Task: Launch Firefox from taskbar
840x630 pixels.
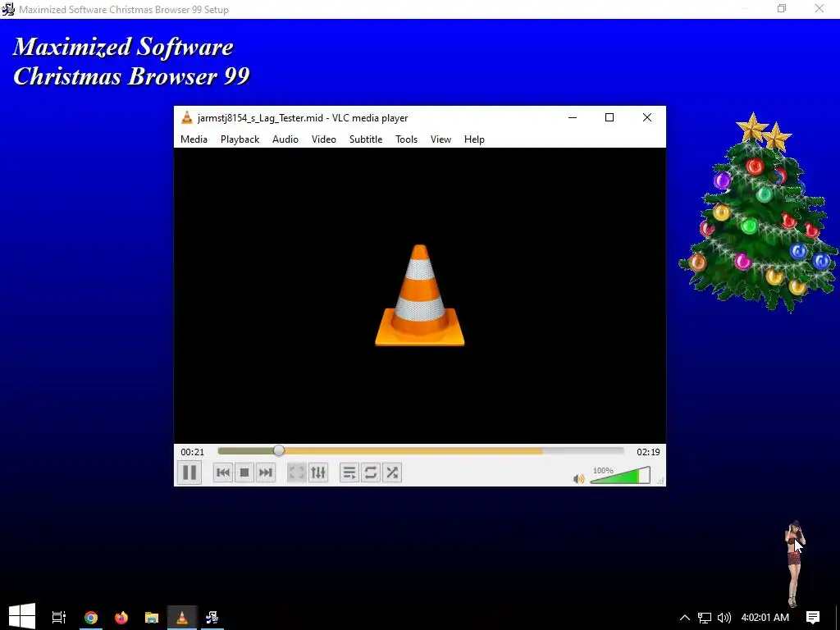Action: click(121, 617)
